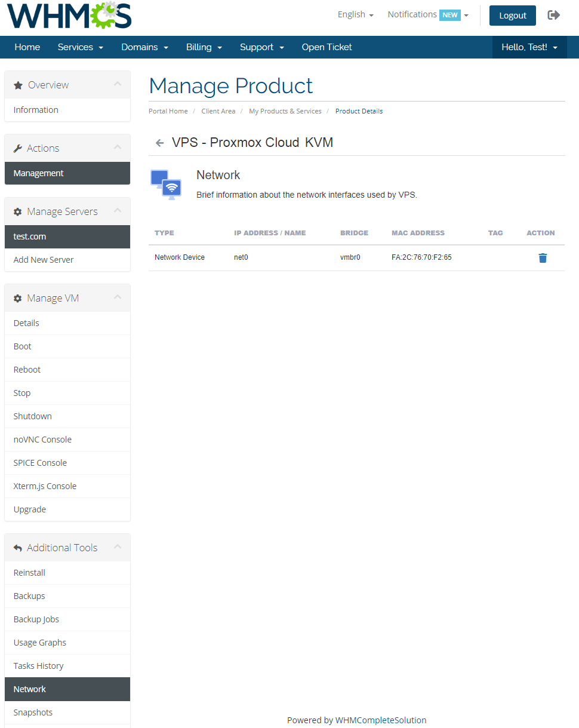Open Xterm.js Console
This screenshot has height=728, width=579.
tap(67, 486)
